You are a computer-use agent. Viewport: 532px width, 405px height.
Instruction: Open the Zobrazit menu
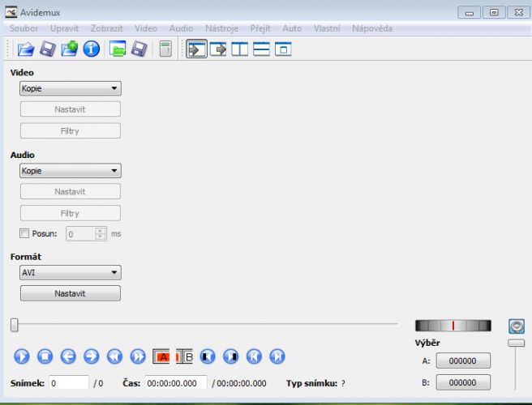106,28
